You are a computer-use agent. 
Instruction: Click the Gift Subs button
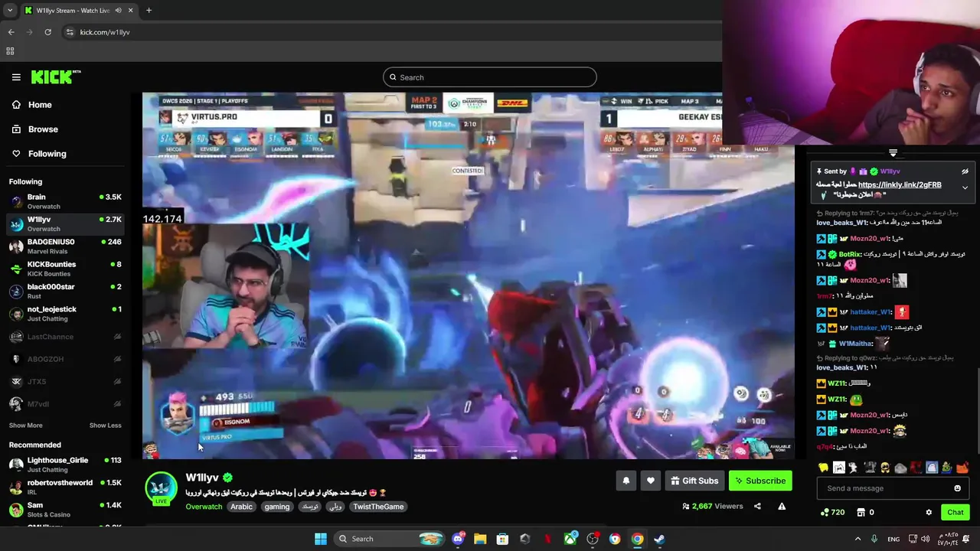pos(694,481)
